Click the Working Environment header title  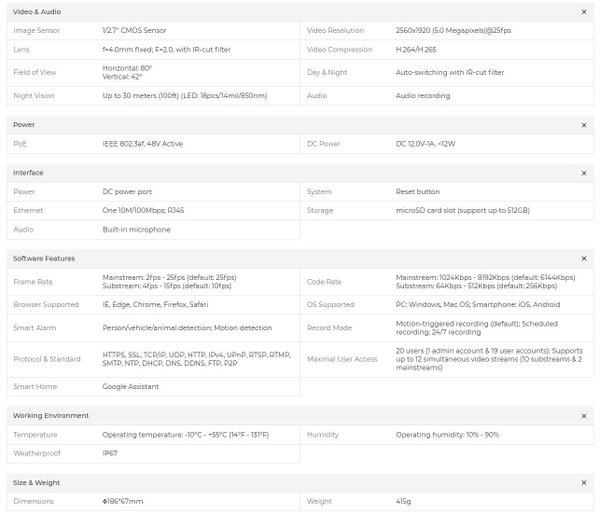[51, 415]
